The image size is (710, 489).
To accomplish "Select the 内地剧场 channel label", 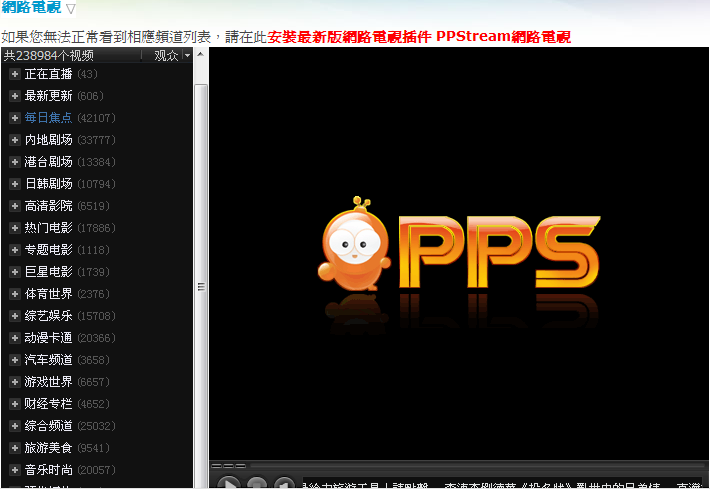I will point(48,140).
